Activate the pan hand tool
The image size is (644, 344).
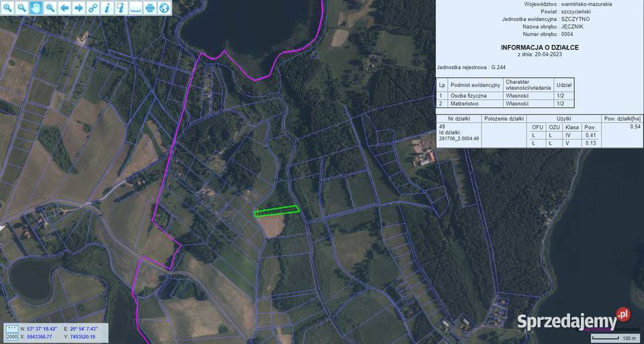click(36, 7)
